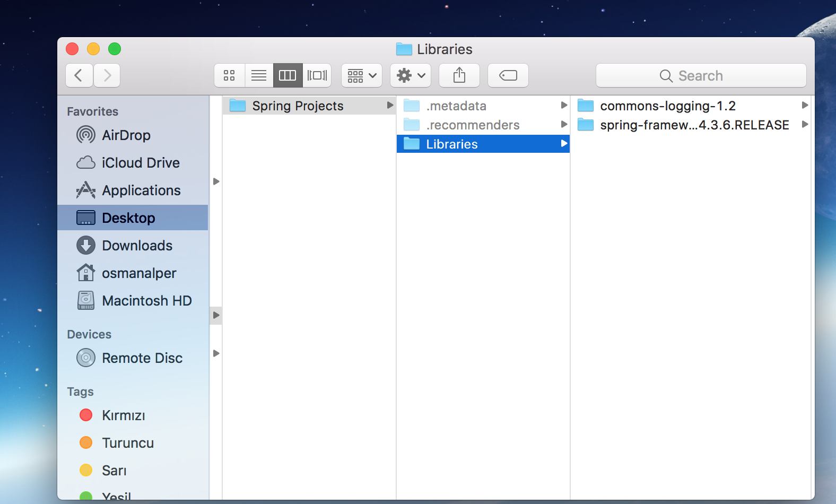Image resolution: width=836 pixels, height=504 pixels.
Task: Expand the .metadata folder arrow
Action: tap(564, 106)
